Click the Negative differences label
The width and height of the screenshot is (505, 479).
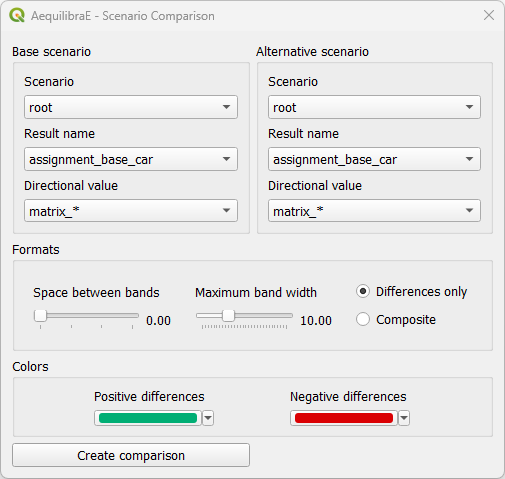coord(348,397)
